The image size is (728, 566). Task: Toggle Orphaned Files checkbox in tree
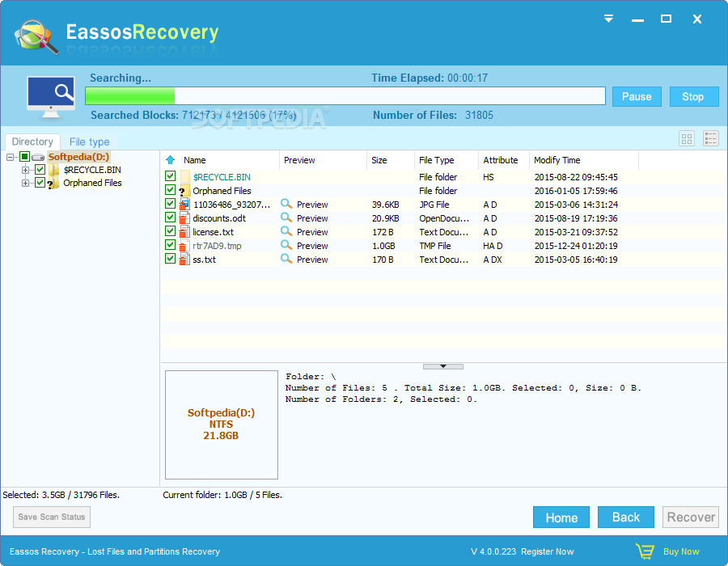40,183
